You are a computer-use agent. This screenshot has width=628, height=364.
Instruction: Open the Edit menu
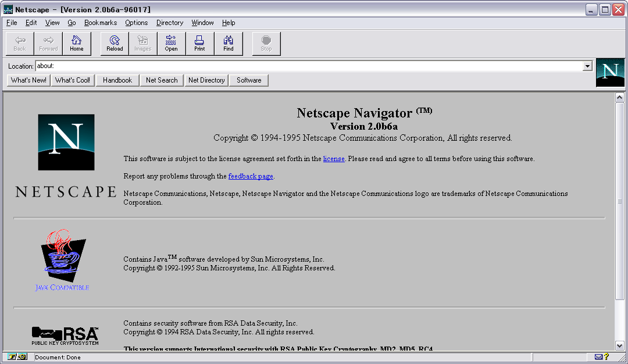pyautogui.click(x=31, y=23)
